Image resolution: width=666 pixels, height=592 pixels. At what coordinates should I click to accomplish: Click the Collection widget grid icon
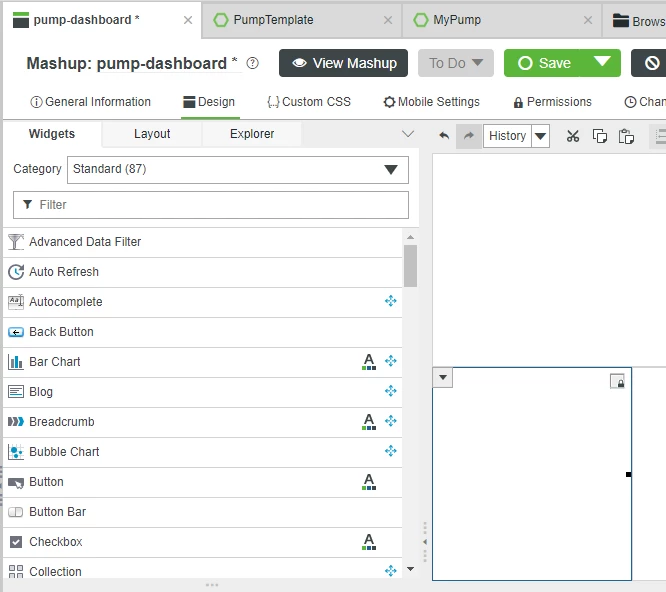[x=16, y=572]
